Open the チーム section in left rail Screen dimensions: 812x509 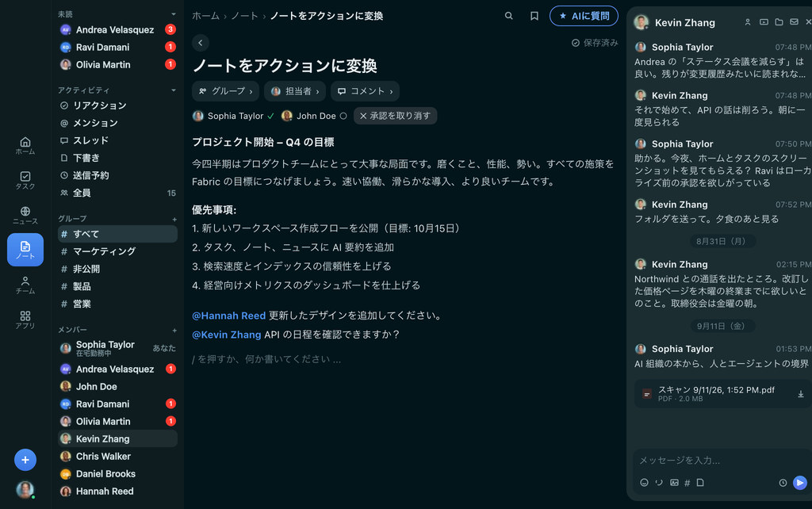[25, 285]
